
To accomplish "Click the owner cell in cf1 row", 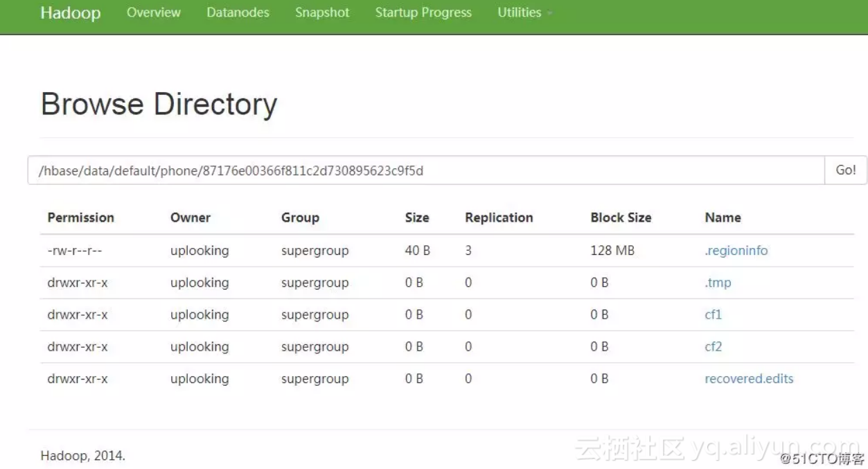I will (x=200, y=315).
